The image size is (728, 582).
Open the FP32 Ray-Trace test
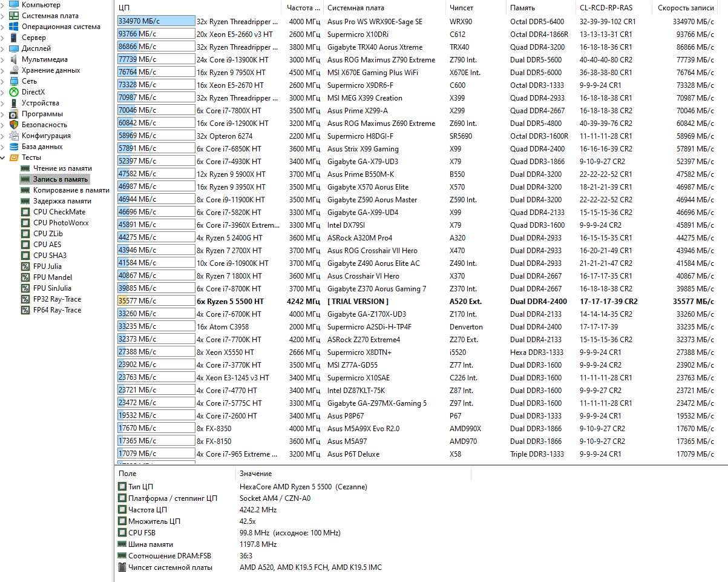[57, 299]
